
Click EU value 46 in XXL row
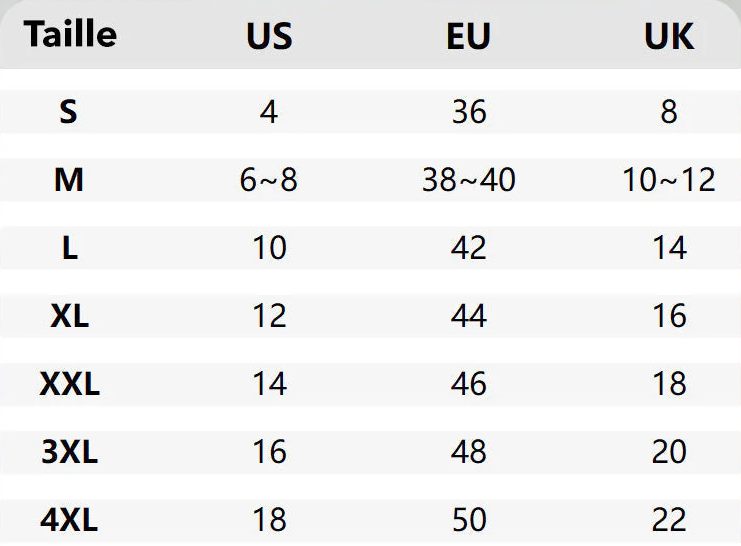pos(468,384)
